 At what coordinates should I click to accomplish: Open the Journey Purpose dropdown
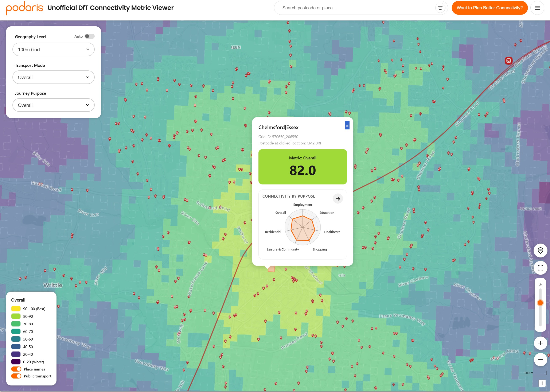[x=53, y=105]
